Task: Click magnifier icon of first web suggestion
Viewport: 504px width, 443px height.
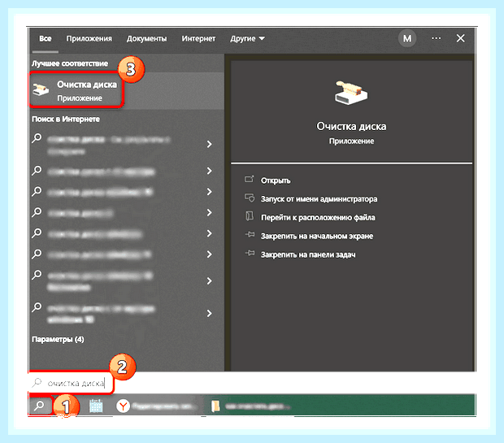Action: [x=37, y=138]
